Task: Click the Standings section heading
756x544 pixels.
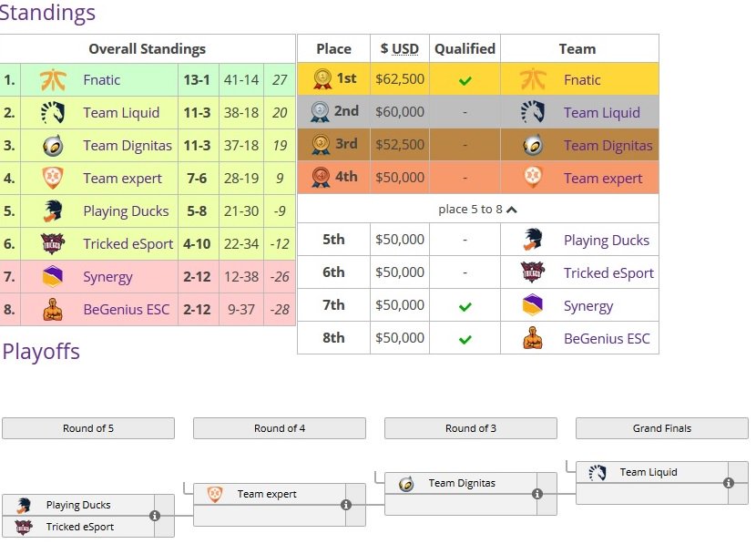Action: pos(46,13)
